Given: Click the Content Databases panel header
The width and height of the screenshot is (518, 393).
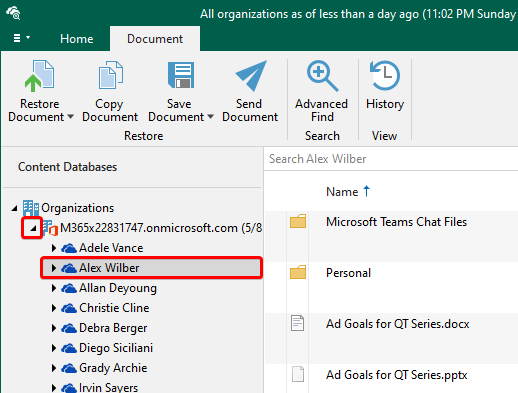Looking at the screenshot, I should point(67,167).
